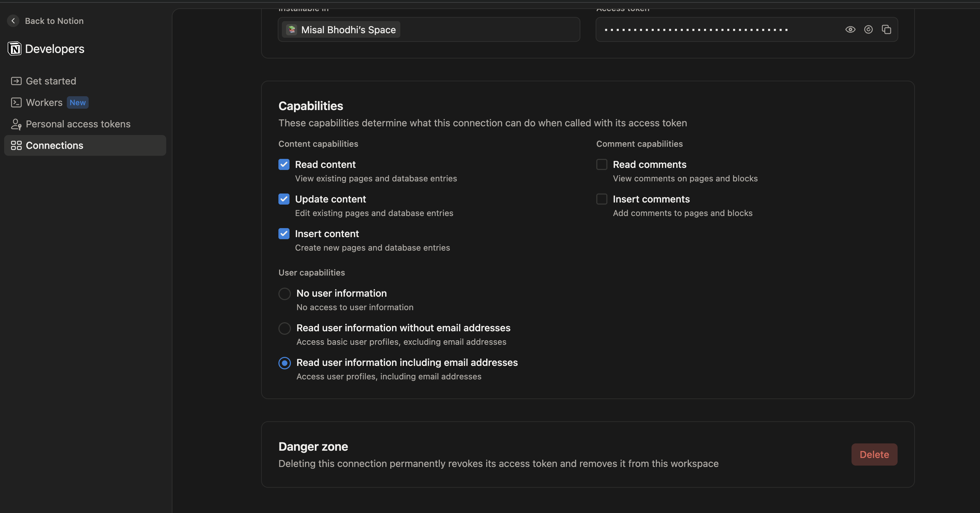Image resolution: width=980 pixels, height=513 pixels.
Task: Enable the Read comments checkbox
Action: [602, 164]
